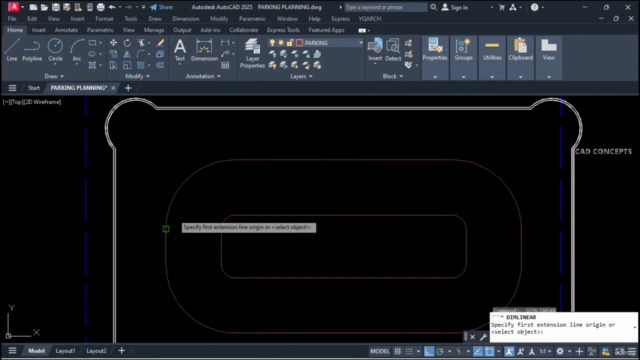Add a new layout with plus button
Viewport: 640px width, 360px height.
[x=121, y=351]
